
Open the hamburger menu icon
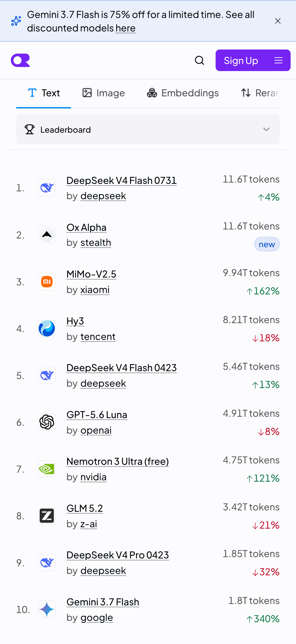tap(278, 60)
